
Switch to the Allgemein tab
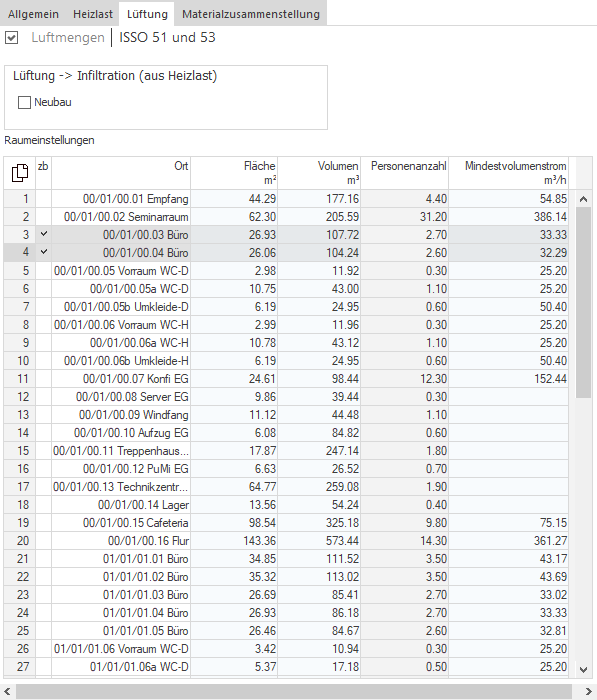click(33, 14)
